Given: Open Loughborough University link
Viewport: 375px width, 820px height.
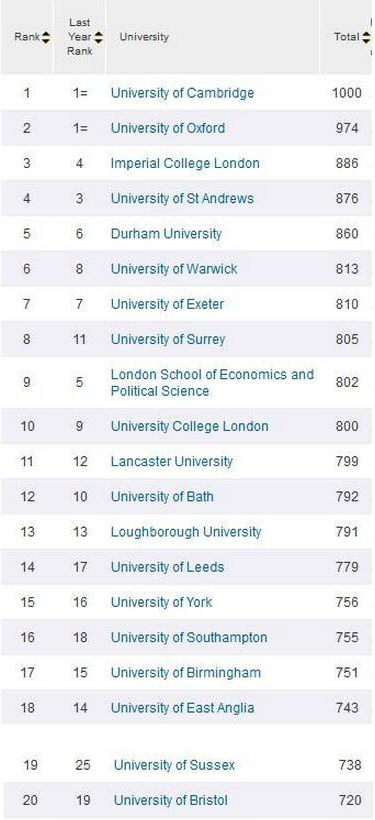Looking at the screenshot, I should tap(186, 532).
